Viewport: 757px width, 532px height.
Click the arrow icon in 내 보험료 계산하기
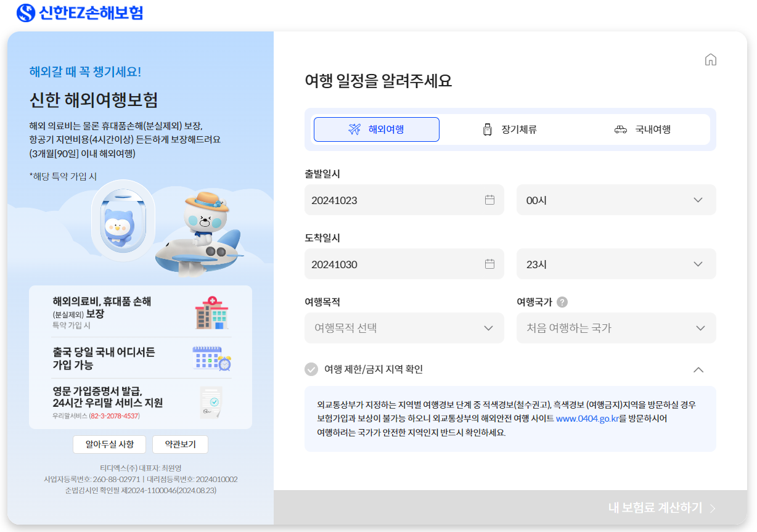point(713,509)
